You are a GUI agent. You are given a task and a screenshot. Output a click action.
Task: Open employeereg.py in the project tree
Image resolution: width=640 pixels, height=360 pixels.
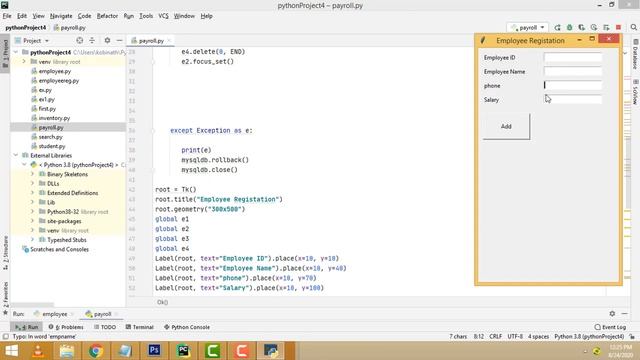click(x=59, y=80)
